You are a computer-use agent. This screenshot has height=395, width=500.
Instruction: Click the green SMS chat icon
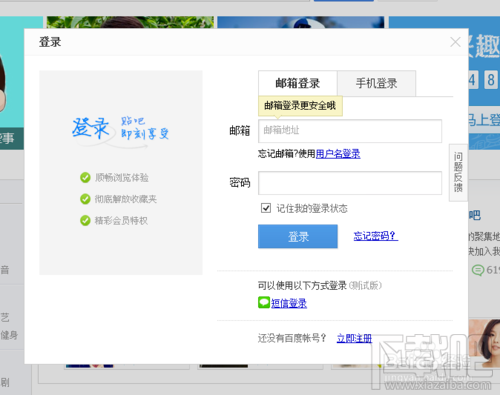click(x=264, y=302)
